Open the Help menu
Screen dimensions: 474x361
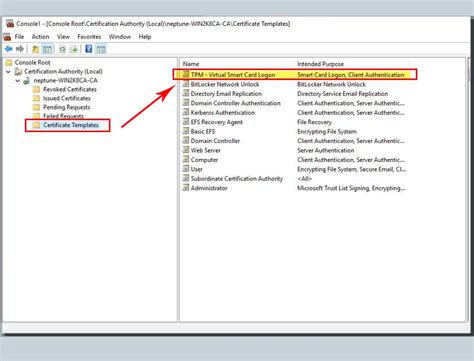(145, 37)
